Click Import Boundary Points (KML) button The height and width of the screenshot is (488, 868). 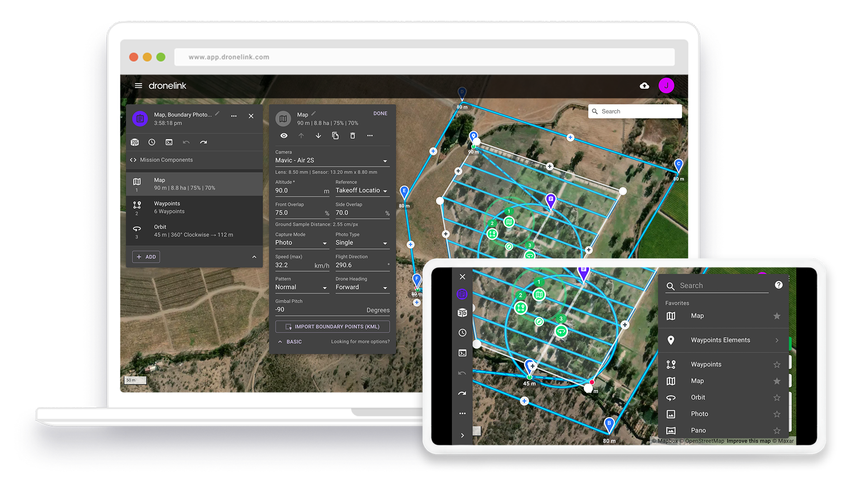coord(332,327)
